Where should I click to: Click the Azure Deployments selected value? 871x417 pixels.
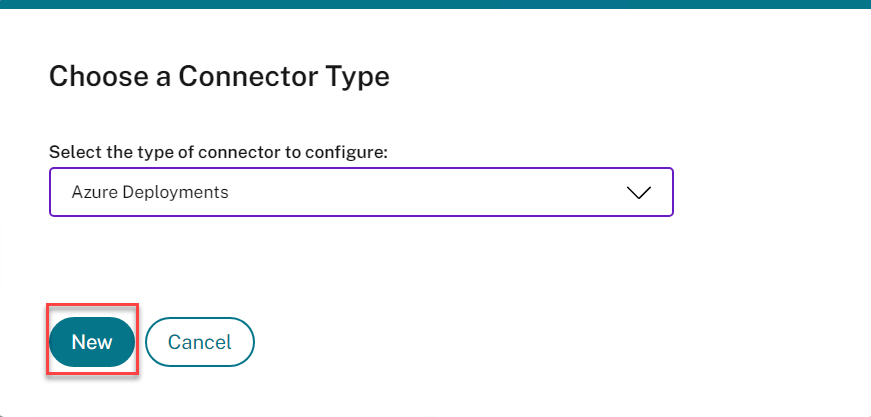(x=150, y=192)
